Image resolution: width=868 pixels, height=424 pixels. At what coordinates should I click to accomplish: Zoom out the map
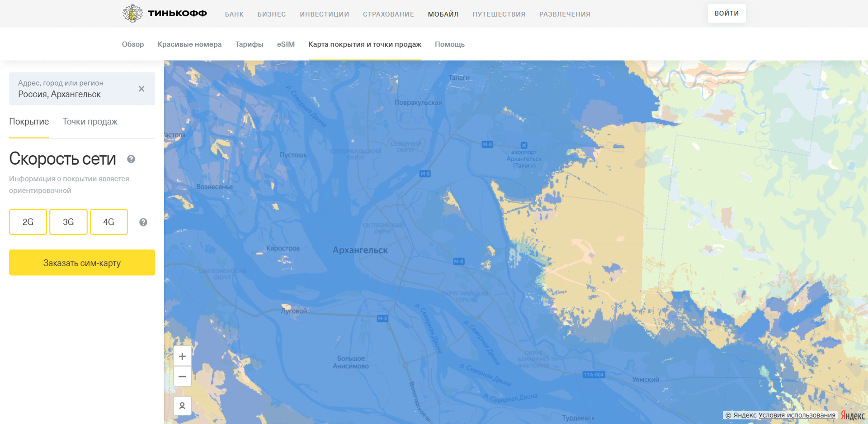tap(182, 376)
